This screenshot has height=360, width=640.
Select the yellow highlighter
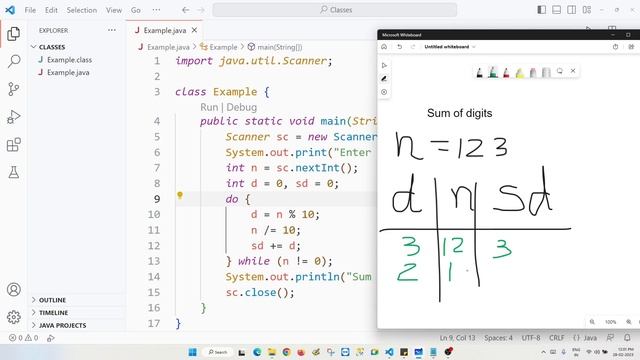520,73
